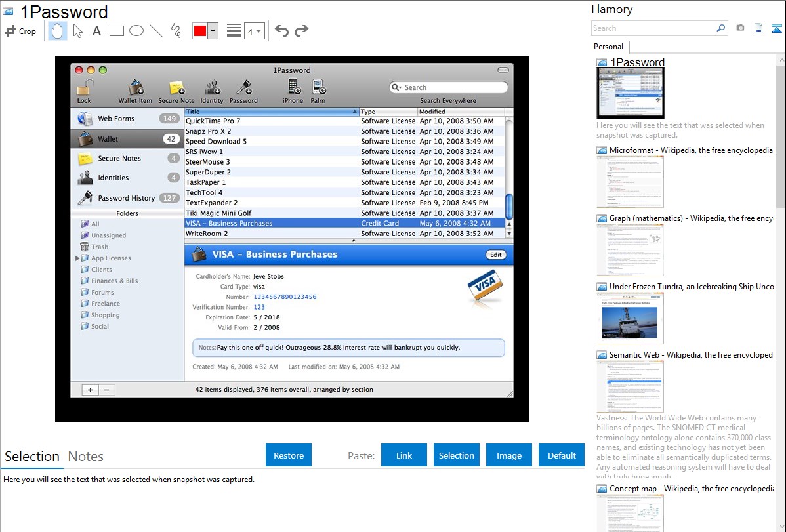Select the rectangle shape tool
786x532 pixels.
pos(116,31)
